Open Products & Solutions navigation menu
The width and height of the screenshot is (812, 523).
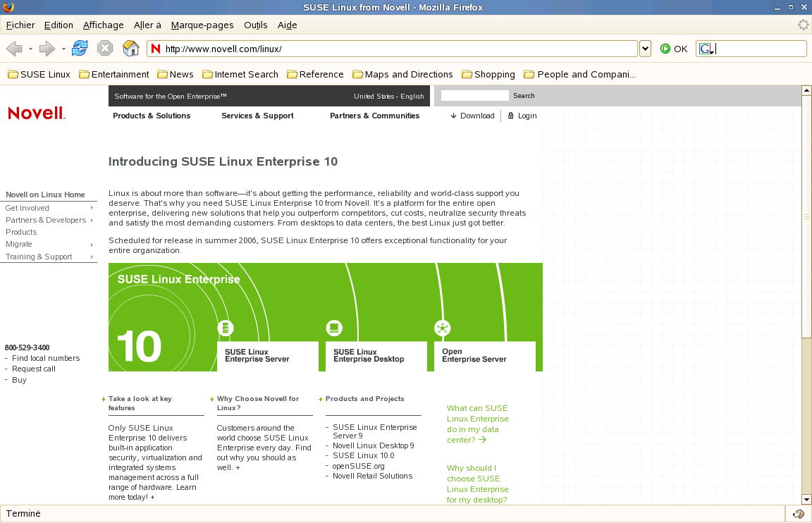pyautogui.click(x=152, y=116)
